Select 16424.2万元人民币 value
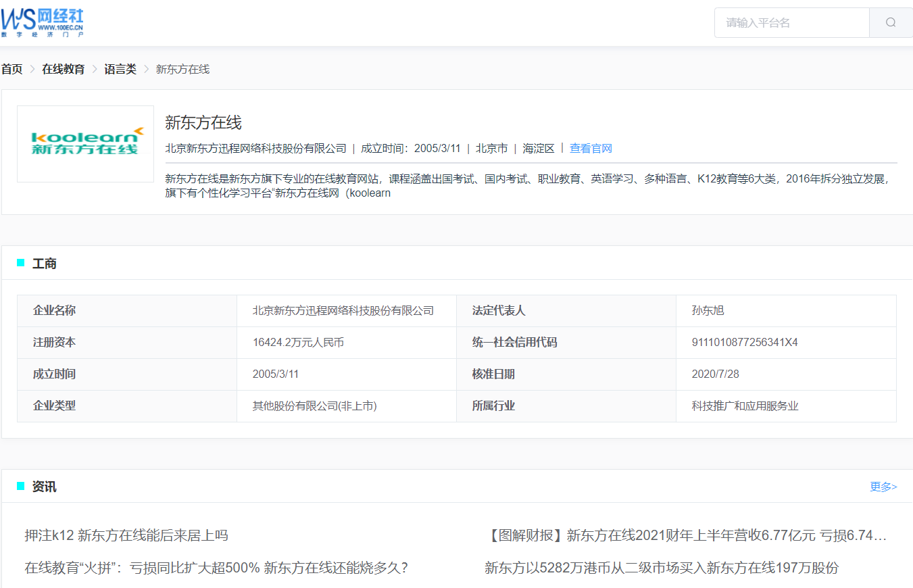 tap(298, 343)
